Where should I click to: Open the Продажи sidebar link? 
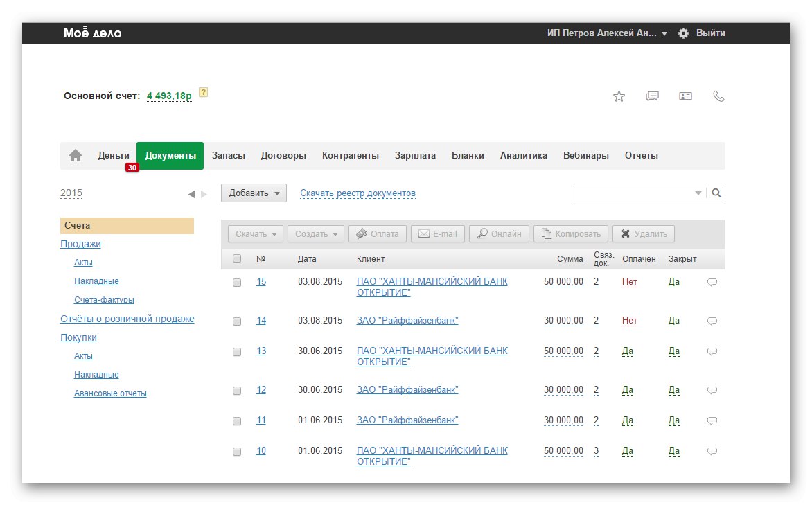[80, 244]
